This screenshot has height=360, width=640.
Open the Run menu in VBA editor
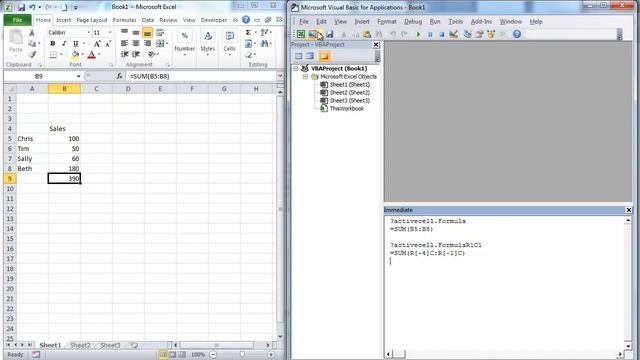tap(435, 22)
